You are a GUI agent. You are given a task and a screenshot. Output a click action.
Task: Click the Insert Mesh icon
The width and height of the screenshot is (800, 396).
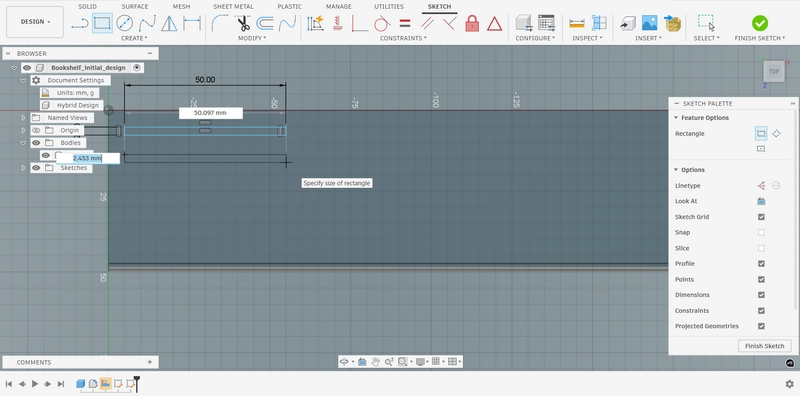coord(672,23)
